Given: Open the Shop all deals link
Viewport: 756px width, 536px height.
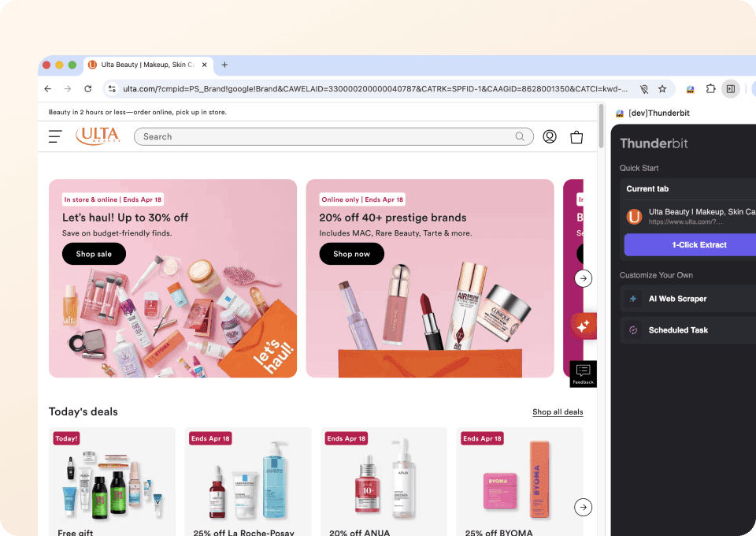Looking at the screenshot, I should 558,411.
